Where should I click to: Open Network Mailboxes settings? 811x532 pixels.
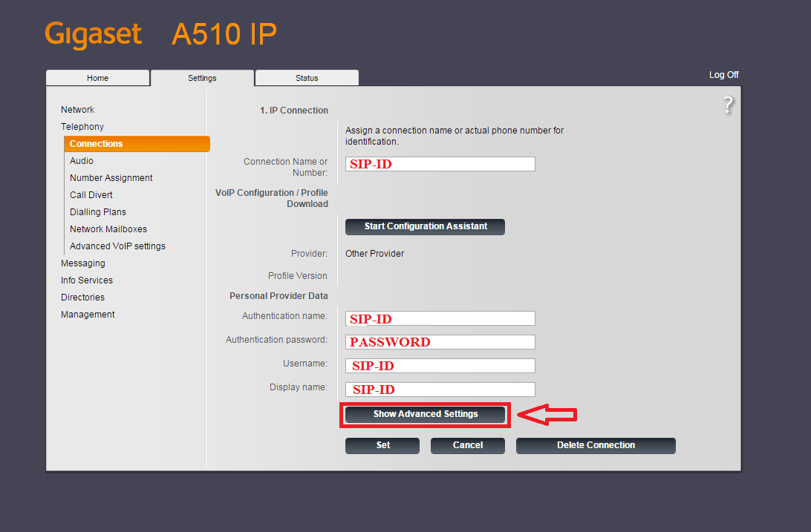click(x=108, y=229)
